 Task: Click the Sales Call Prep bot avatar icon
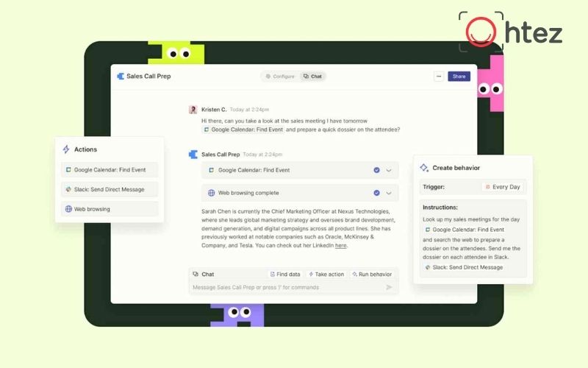click(x=193, y=155)
